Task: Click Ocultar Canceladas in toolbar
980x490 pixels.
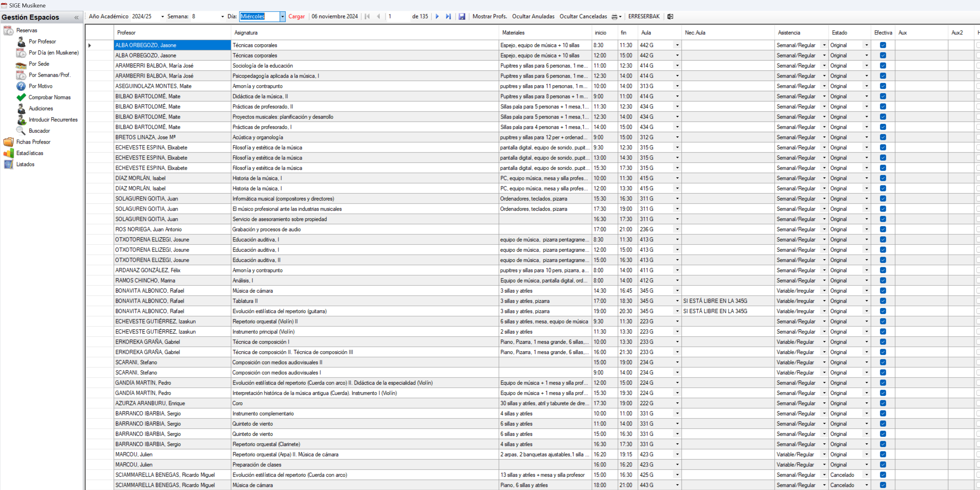Action: (x=583, y=16)
